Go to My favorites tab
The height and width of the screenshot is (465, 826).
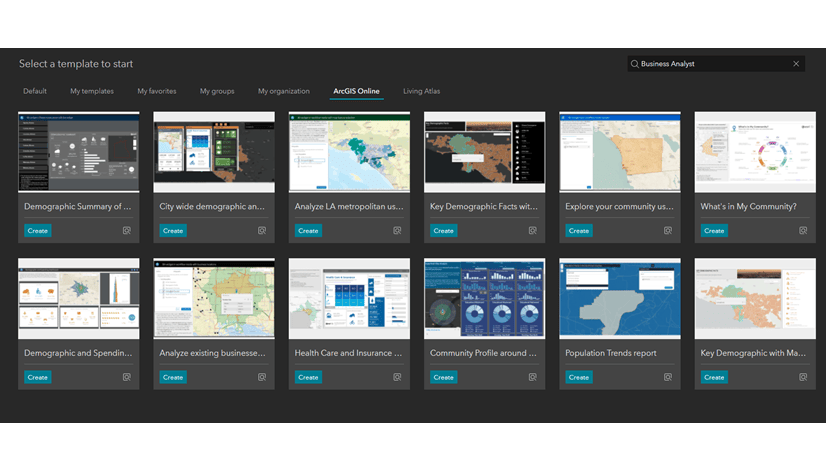tap(156, 91)
